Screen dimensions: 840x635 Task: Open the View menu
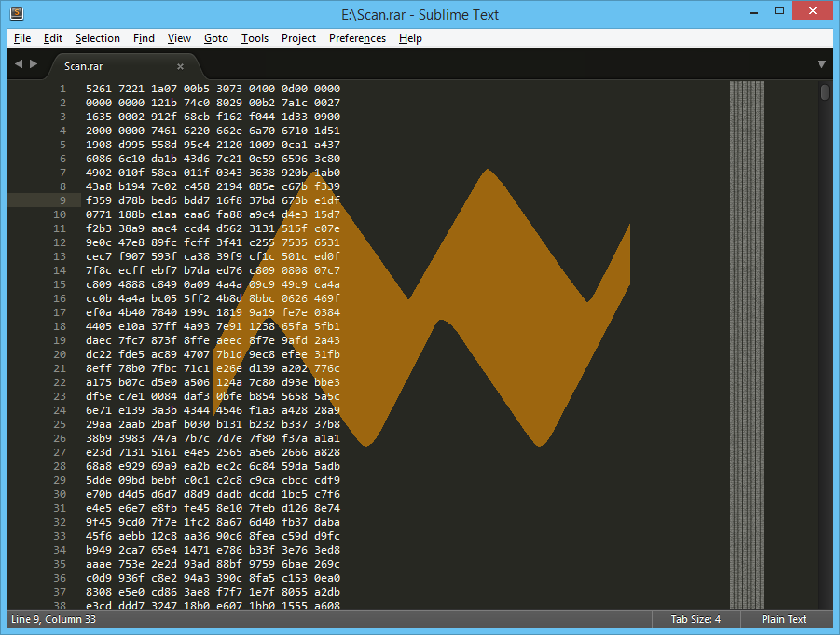coord(179,38)
